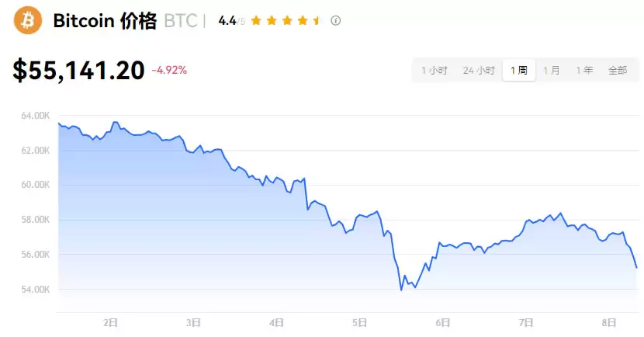Viewport: 644px width, 337px height.
Task: Click the BTC ticker symbol label
Action: pyautogui.click(x=181, y=21)
